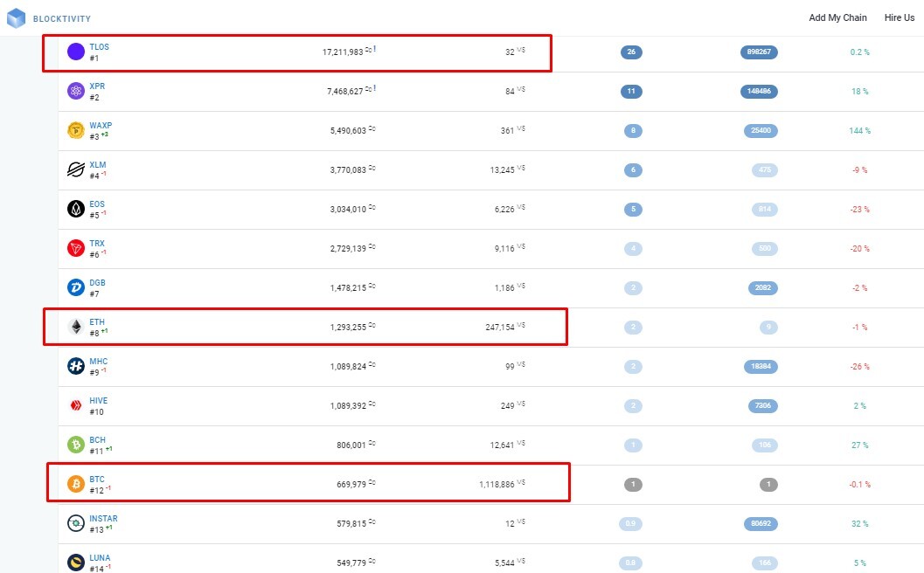
Task: Click the LUNA coin icon
Action: (76, 563)
